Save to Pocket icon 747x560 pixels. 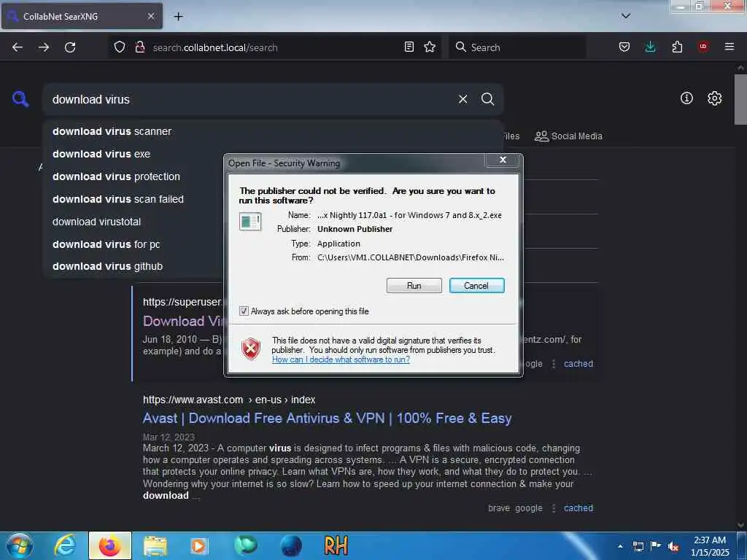pos(624,47)
